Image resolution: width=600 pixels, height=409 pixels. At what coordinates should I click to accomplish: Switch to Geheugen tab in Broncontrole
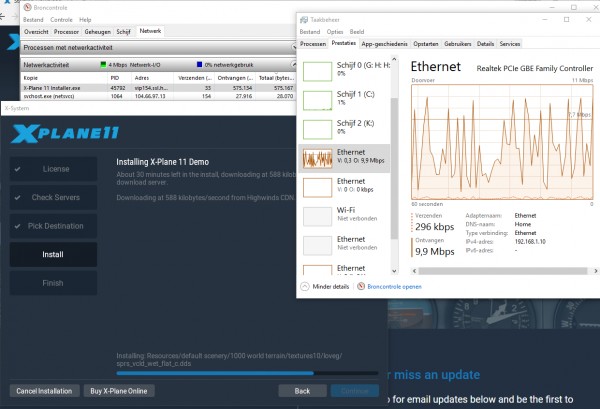tap(98, 32)
